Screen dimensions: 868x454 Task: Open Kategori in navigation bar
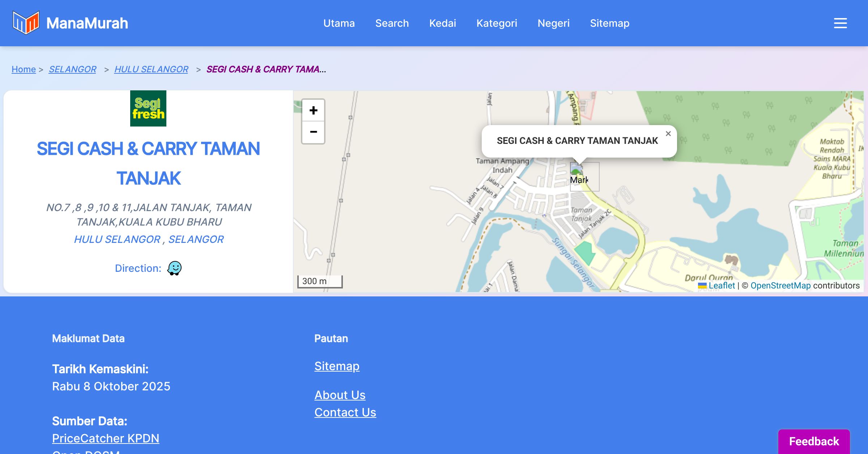pyautogui.click(x=497, y=23)
